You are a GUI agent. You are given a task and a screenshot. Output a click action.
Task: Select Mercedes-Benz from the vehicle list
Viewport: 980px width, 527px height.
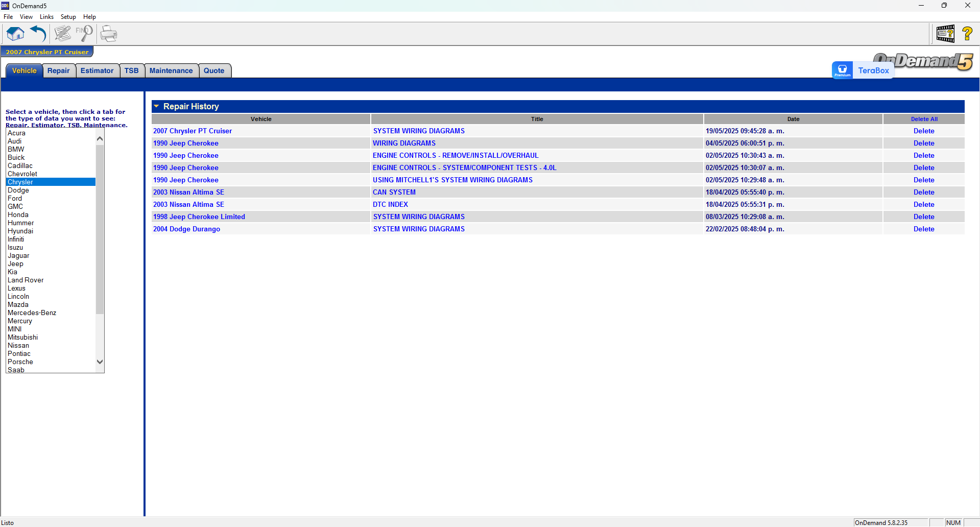tap(32, 313)
